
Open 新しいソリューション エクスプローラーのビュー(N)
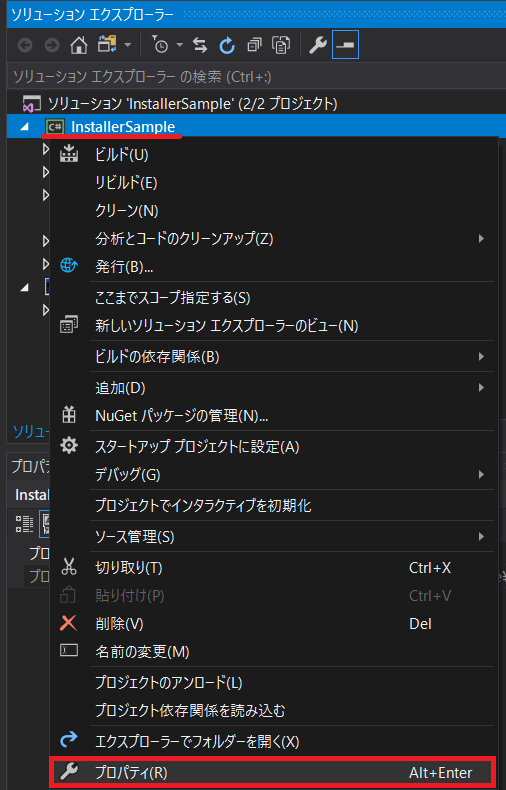[x=274, y=325]
